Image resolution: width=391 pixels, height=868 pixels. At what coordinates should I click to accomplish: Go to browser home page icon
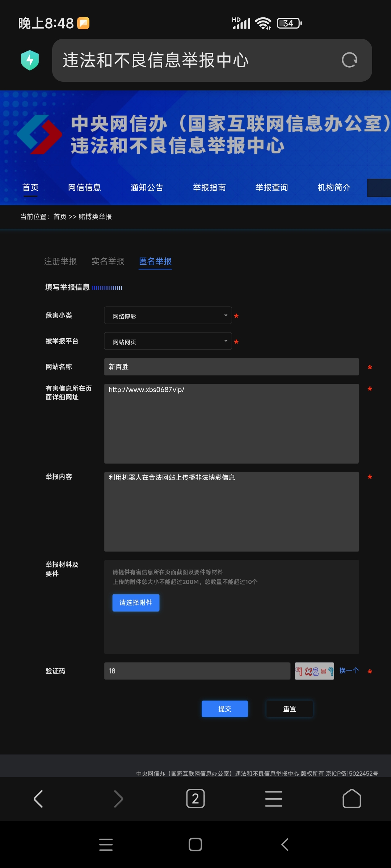tap(352, 799)
